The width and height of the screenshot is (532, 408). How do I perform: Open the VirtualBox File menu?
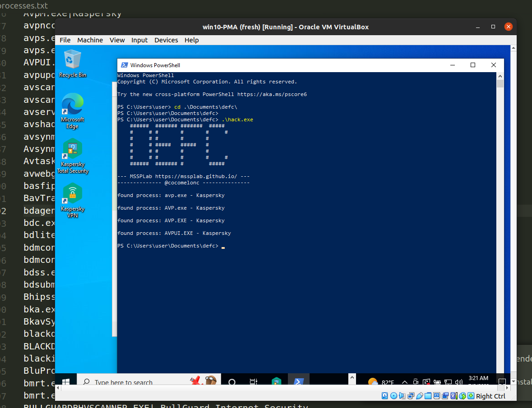pos(65,40)
